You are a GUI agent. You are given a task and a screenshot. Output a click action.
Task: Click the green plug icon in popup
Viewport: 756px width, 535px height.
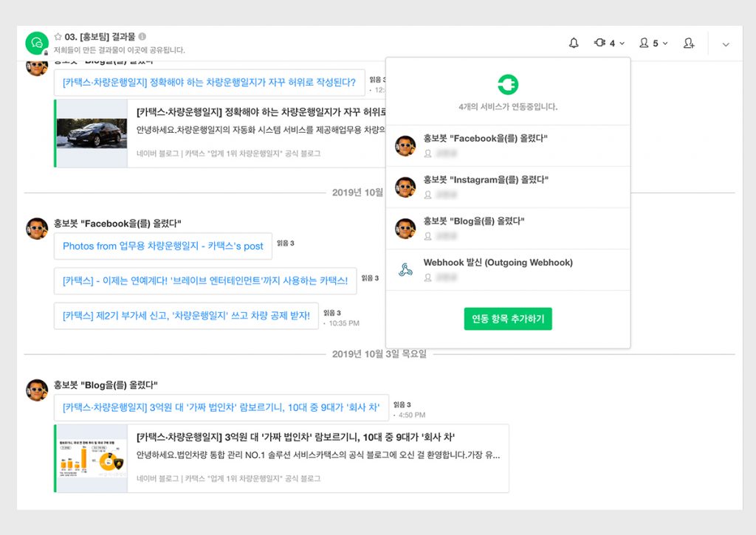coord(508,85)
